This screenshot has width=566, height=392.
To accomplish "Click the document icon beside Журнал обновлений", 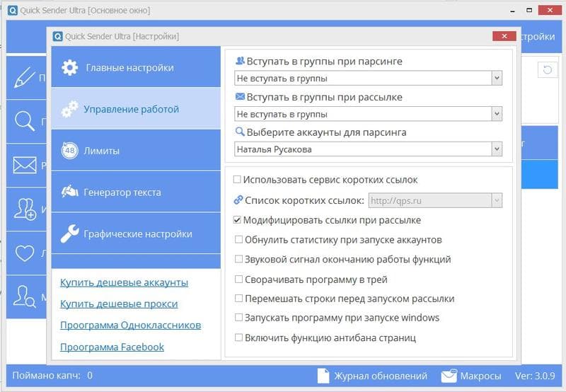I will pyautogui.click(x=323, y=376).
